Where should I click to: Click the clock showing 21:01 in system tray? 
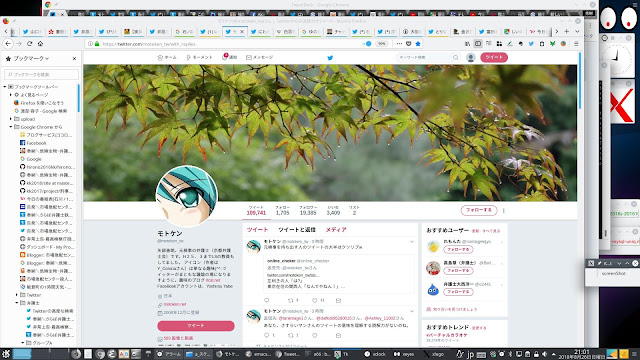[582, 354]
